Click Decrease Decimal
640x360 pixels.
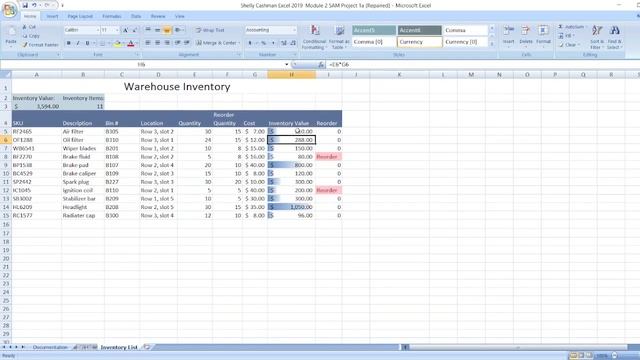tap(293, 43)
